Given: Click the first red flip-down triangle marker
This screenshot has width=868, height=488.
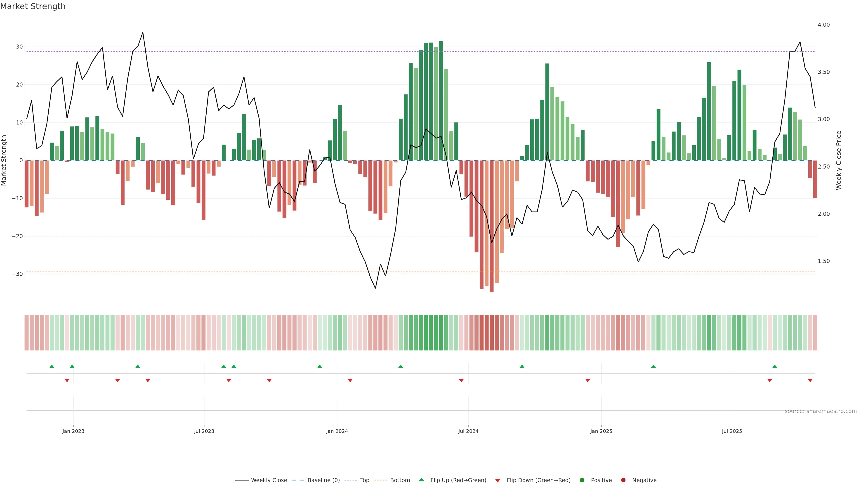Looking at the screenshot, I should click(x=67, y=380).
